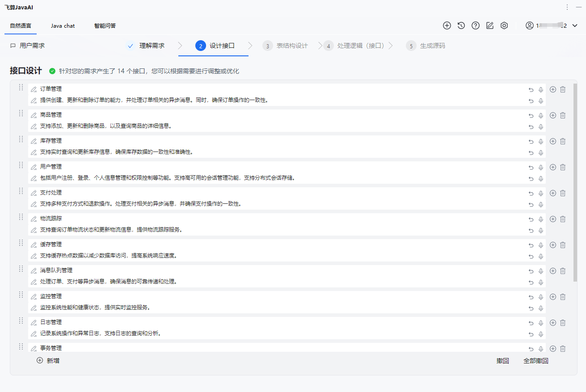Click the 消息队列管理 title text
The image size is (586, 392).
(x=56, y=270)
